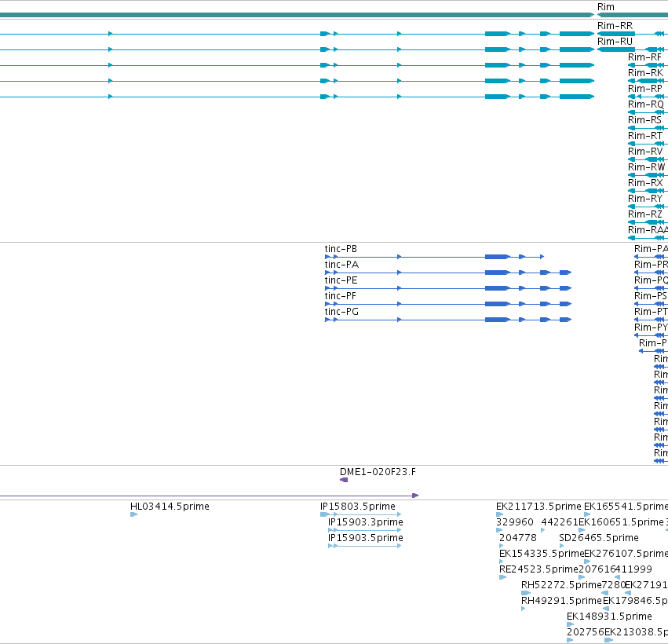The image size is (668, 644).
Task: Open feature 329960
Action: click(x=515, y=522)
